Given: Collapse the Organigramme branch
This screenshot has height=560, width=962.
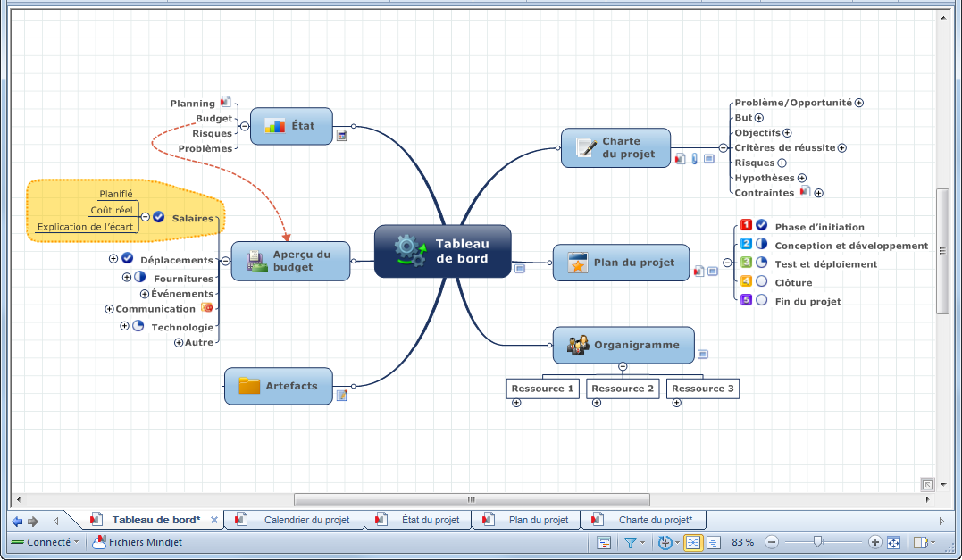Looking at the screenshot, I should [x=623, y=366].
